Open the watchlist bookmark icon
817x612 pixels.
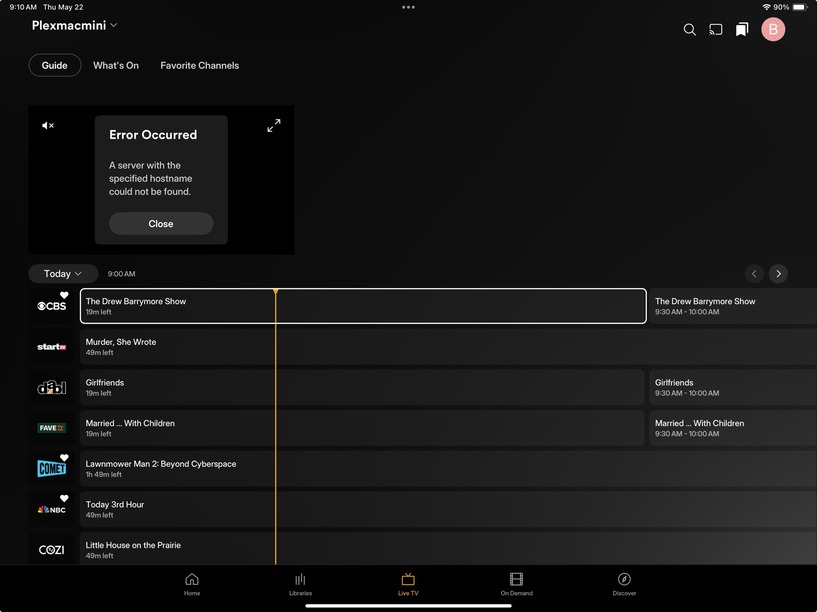click(x=742, y=30)
